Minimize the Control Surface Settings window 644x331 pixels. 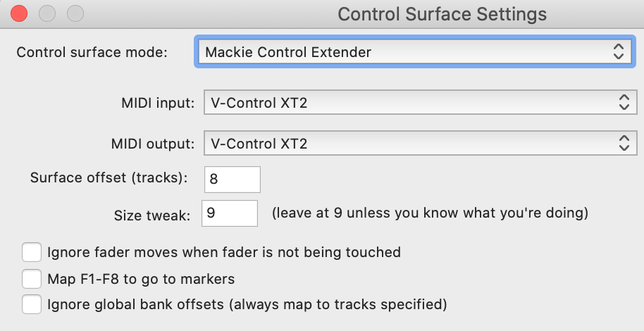47,13
